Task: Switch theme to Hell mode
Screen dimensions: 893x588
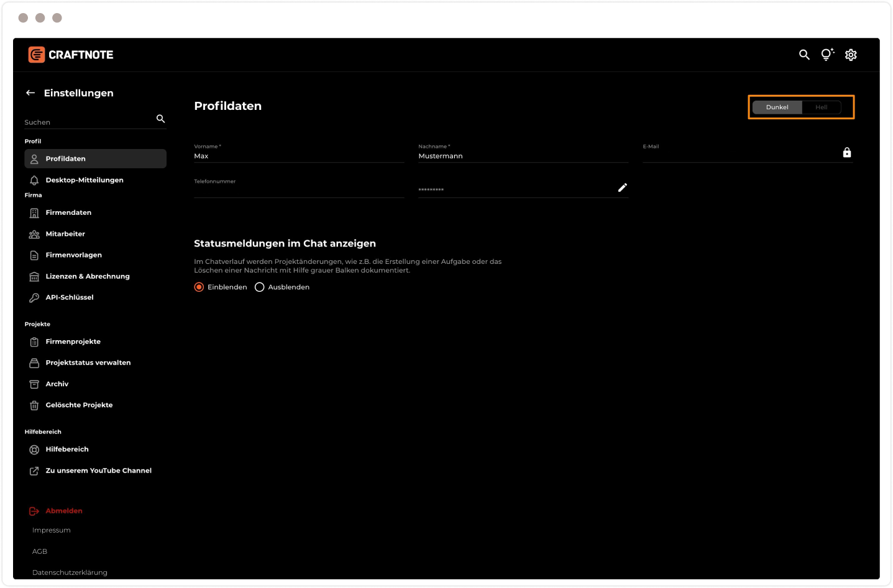Action: point(821,107)
